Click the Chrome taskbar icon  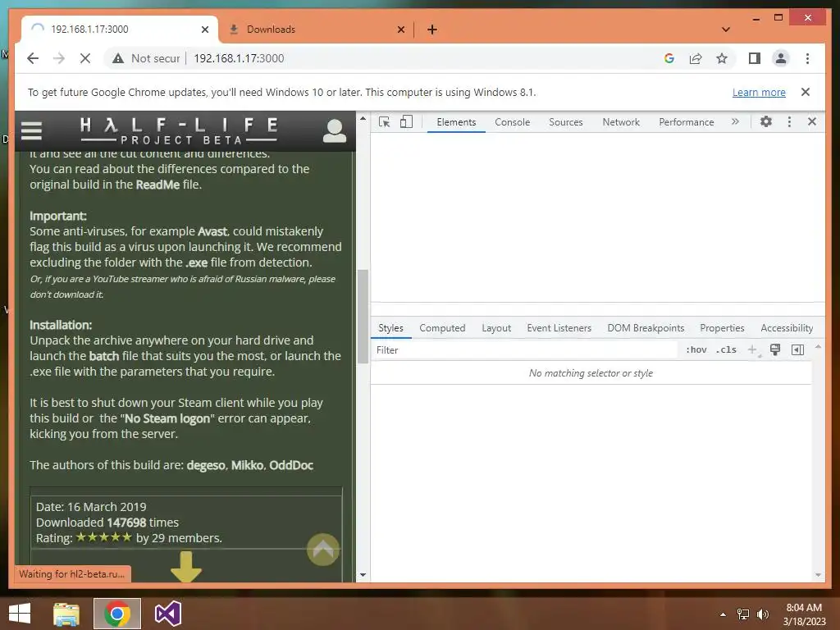117,614
